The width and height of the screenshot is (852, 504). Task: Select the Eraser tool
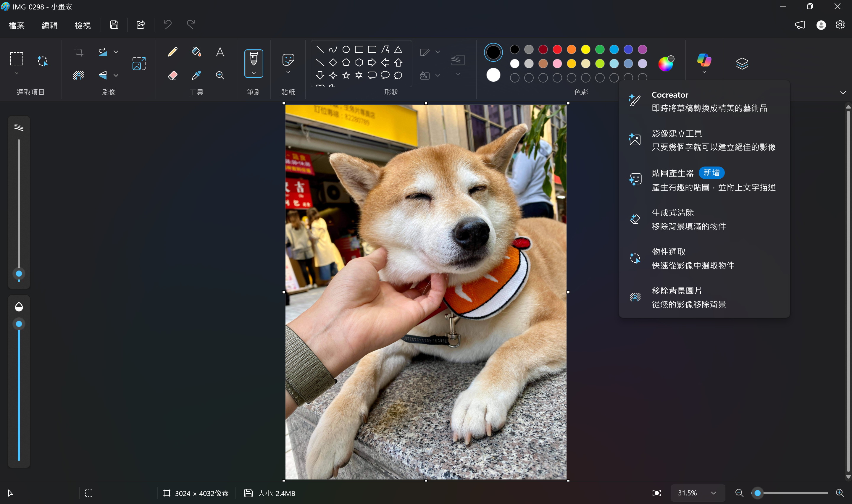click(x=172, y=75)
